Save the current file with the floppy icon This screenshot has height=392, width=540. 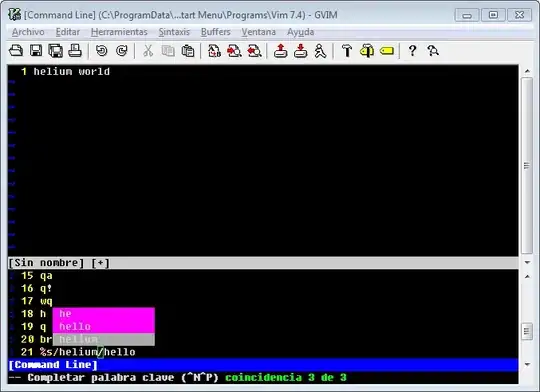[36, 51]
